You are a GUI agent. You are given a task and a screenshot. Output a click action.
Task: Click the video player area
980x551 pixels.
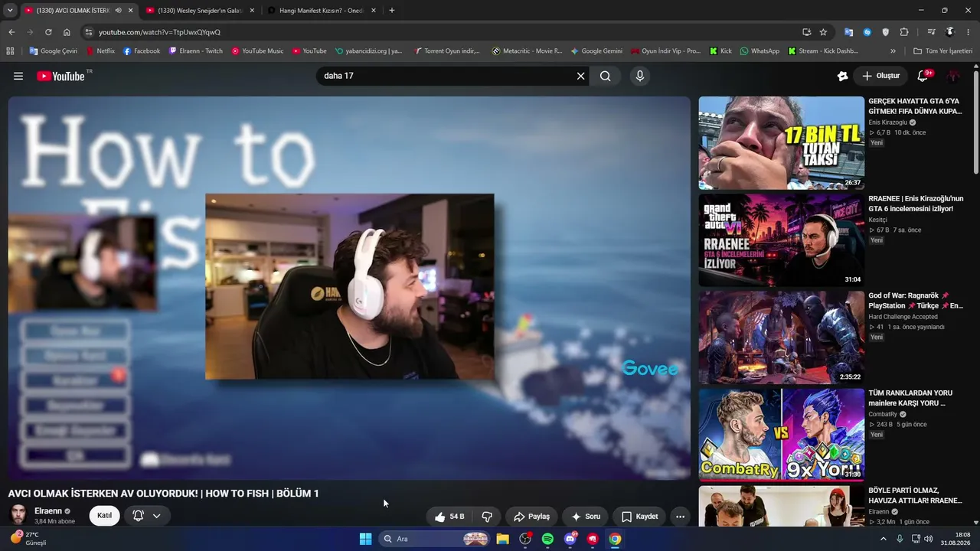pos(349,288)
